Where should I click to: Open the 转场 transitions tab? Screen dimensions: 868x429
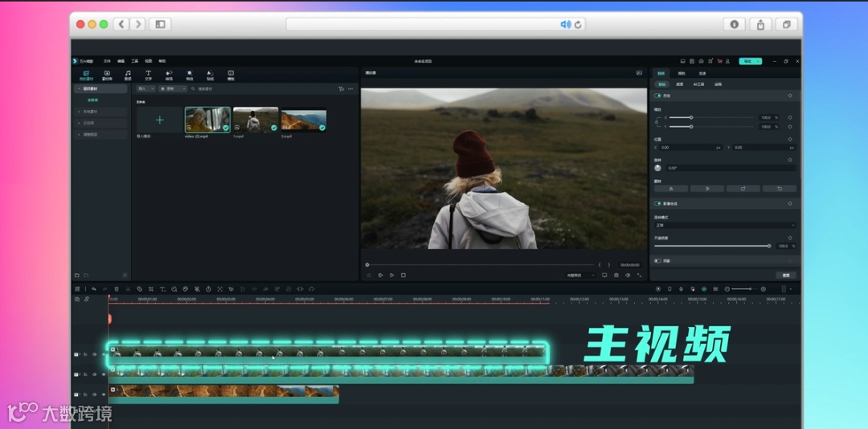click(x=169, y=76)
